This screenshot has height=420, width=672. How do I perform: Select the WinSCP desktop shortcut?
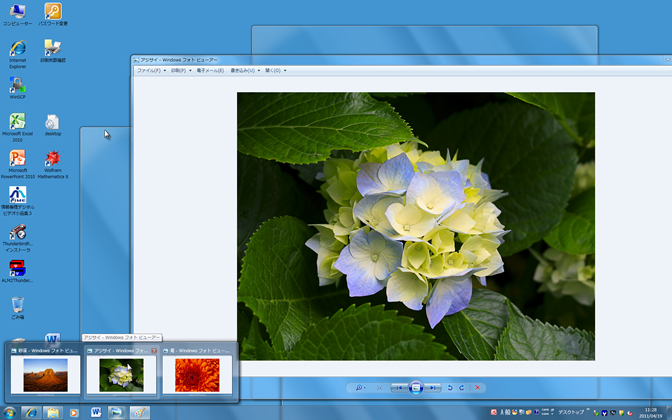[x=18, y=88]
